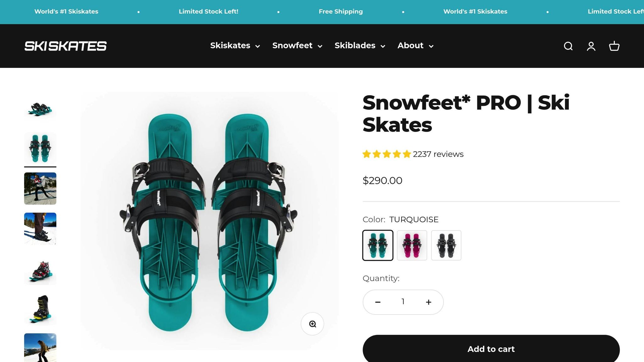Increase quantity with the plus icon
The height and width of the screenshot is (362, 644).
(x=428, y=302)
